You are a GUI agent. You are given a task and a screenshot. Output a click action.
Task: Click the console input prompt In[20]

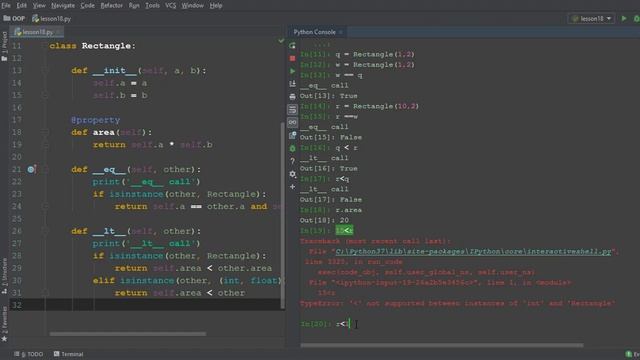coord(316,324)
